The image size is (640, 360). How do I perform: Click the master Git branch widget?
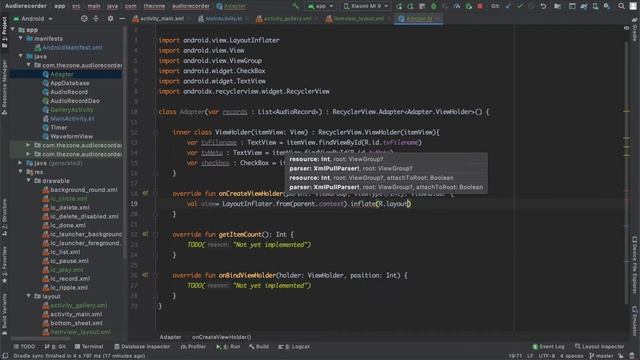pos(602,356)
